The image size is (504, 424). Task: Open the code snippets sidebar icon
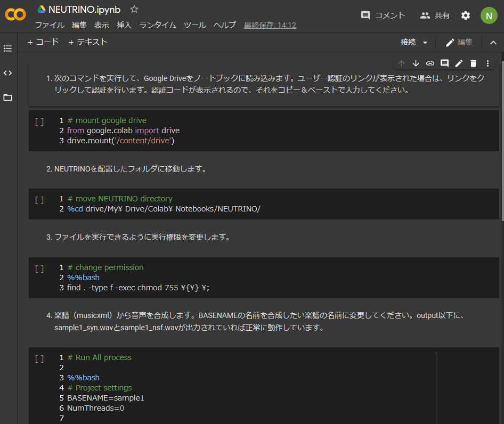point(7,73)
